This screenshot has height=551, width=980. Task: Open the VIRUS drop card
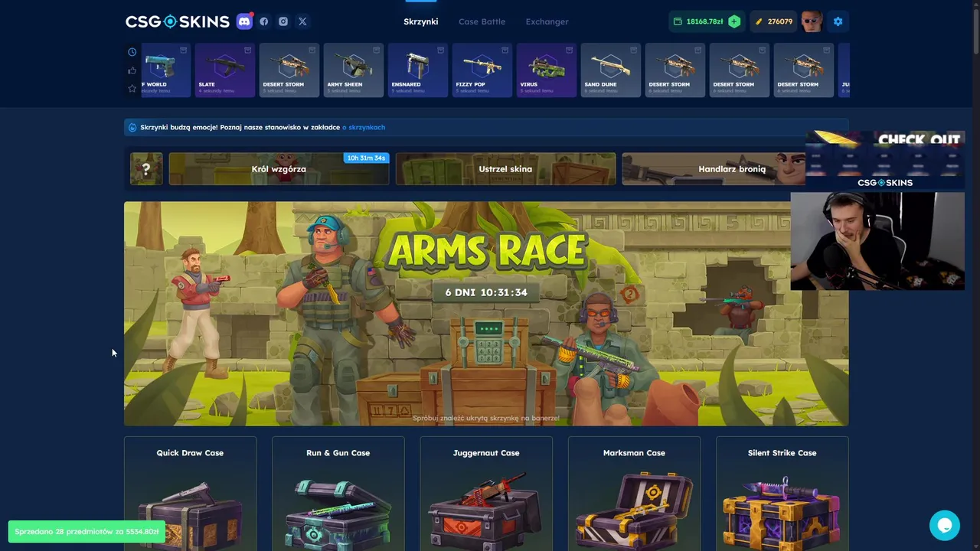pyautogui.click(x=547, y=70)
